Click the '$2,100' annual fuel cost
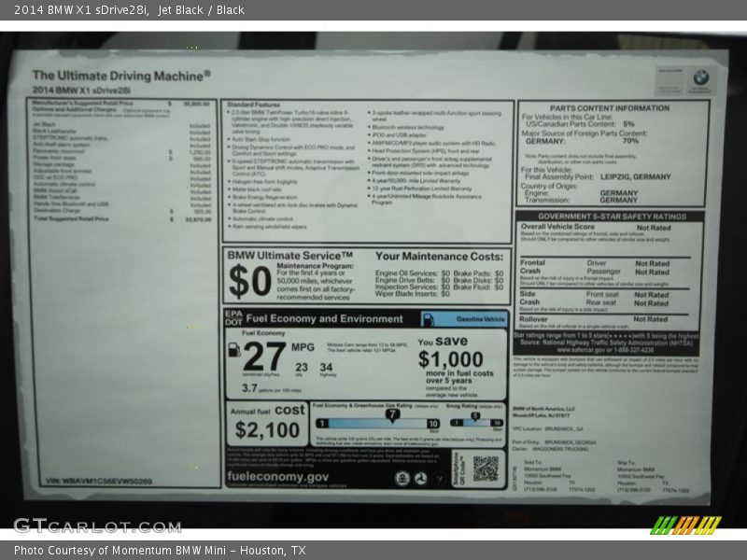 267,430
